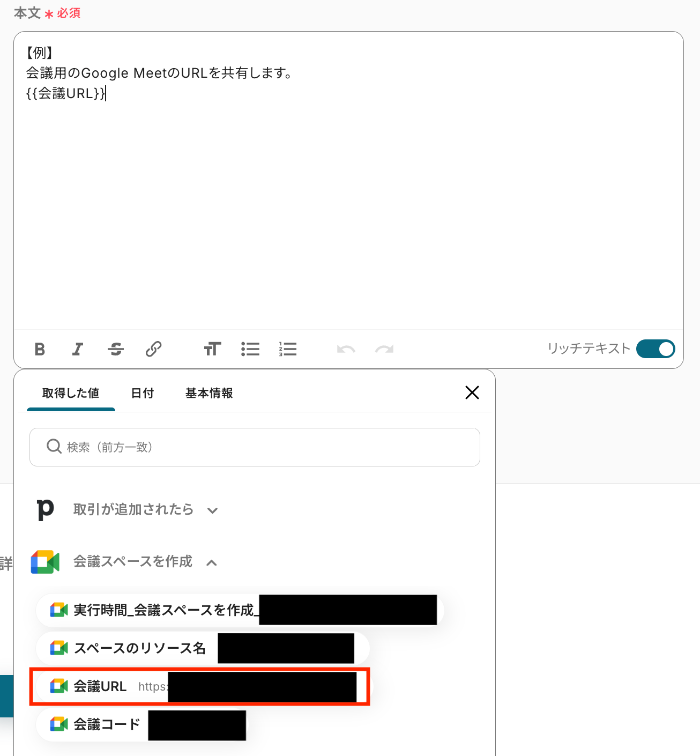The image size is (700, 756).
Task: Insert a bulleted list
Action: [x=250, y=349]
